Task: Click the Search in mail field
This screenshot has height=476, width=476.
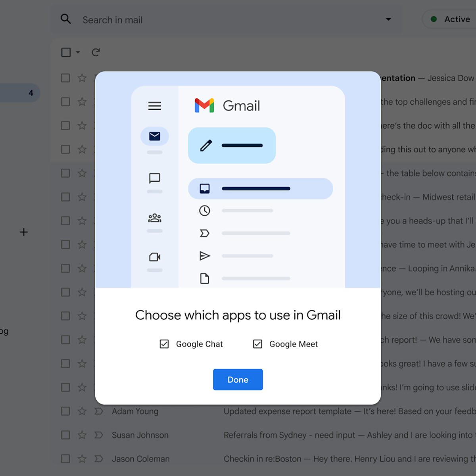Action: pyautogui.click(x=226, y=20)
